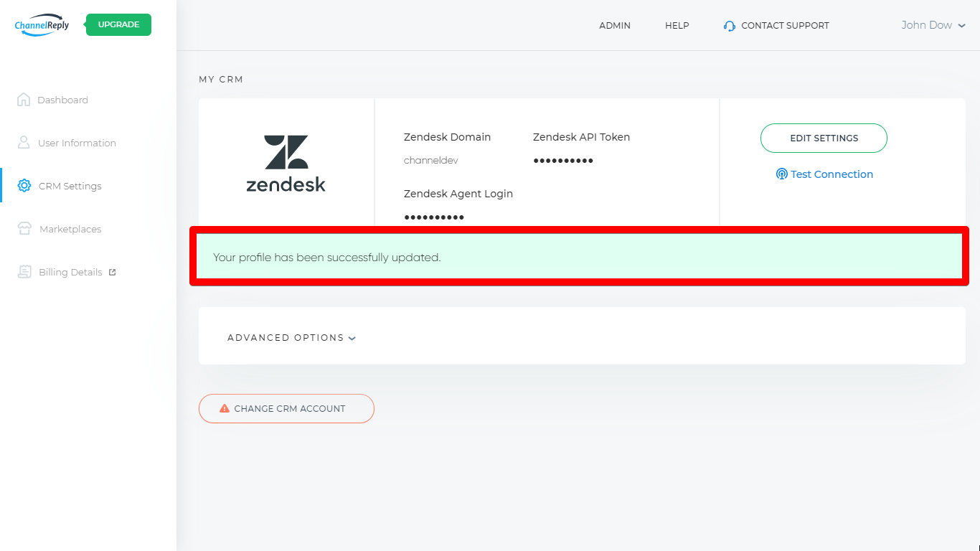Click the green UPGRADE button

point(118,24)
